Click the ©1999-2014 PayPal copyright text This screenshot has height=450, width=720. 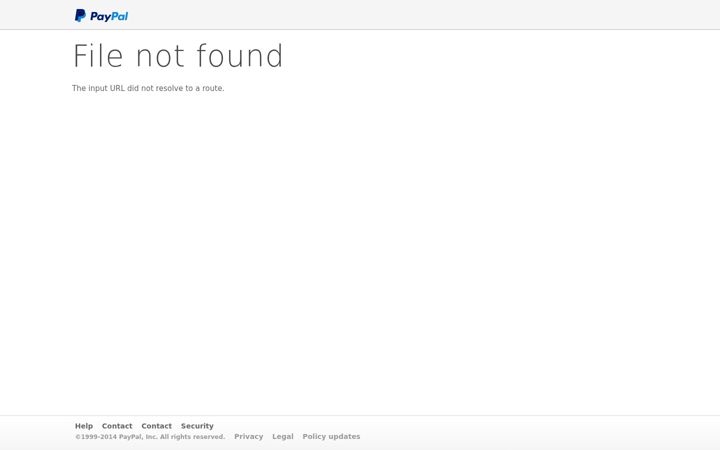click(150, 437)
